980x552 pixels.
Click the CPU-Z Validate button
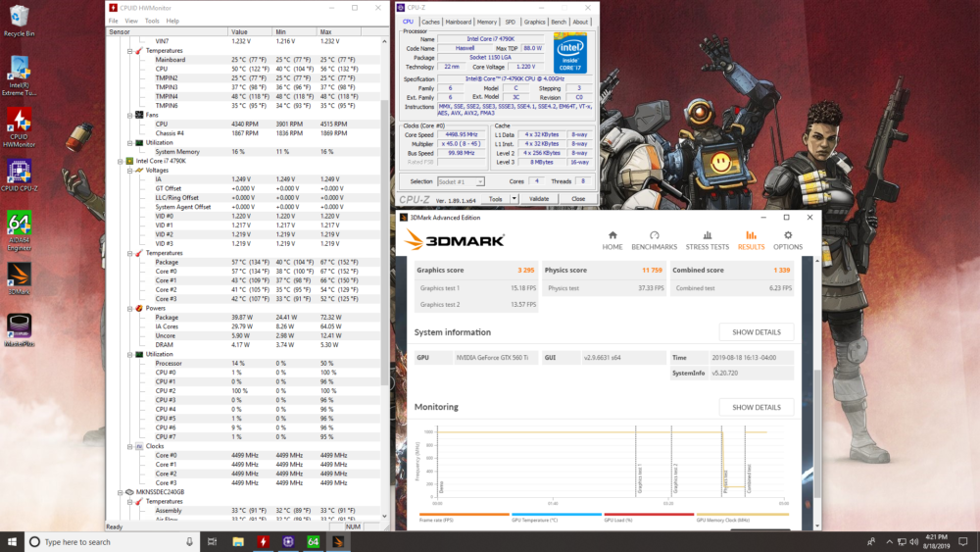tap(539, 199)
